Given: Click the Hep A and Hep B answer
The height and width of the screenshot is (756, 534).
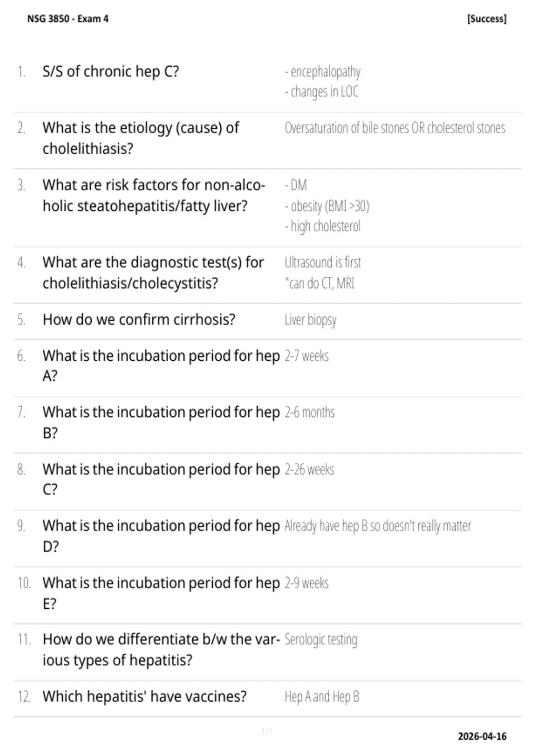Looking at the screenshot, I should pos(322,697).
